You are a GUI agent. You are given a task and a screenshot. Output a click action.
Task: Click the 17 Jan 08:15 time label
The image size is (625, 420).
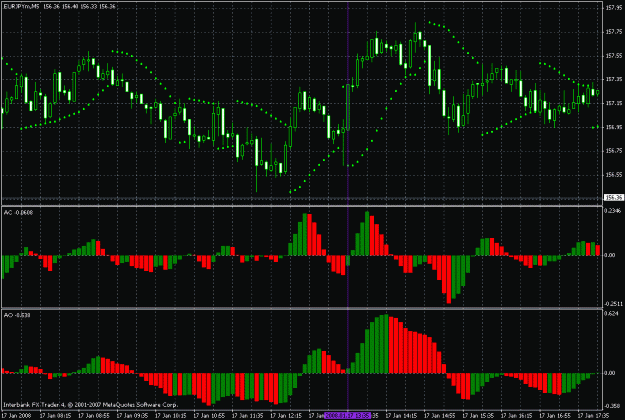click(x=54, y=416)
